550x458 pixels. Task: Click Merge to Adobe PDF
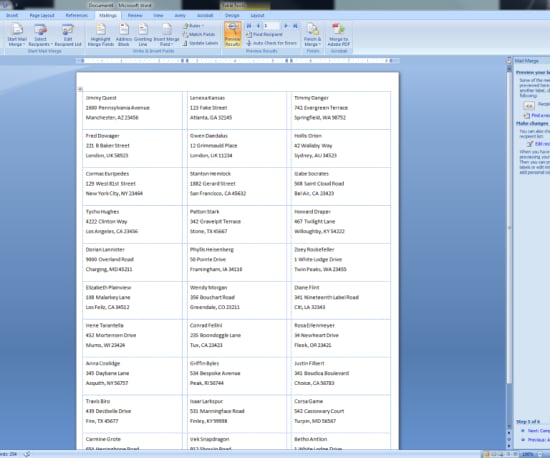click(338, 35)
